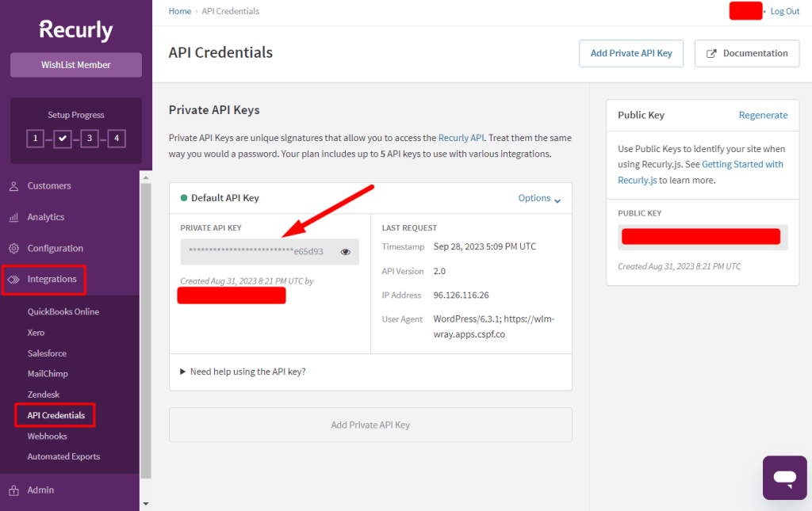Regenerate the Public Key
The image size is (812, 511).
point(763,115)
